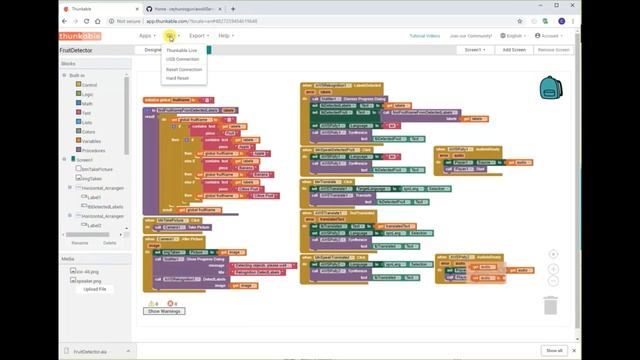This screenshot has height=360, width=640.
Task: Choose Reset Connection from the menu
Action: (184, 69)
